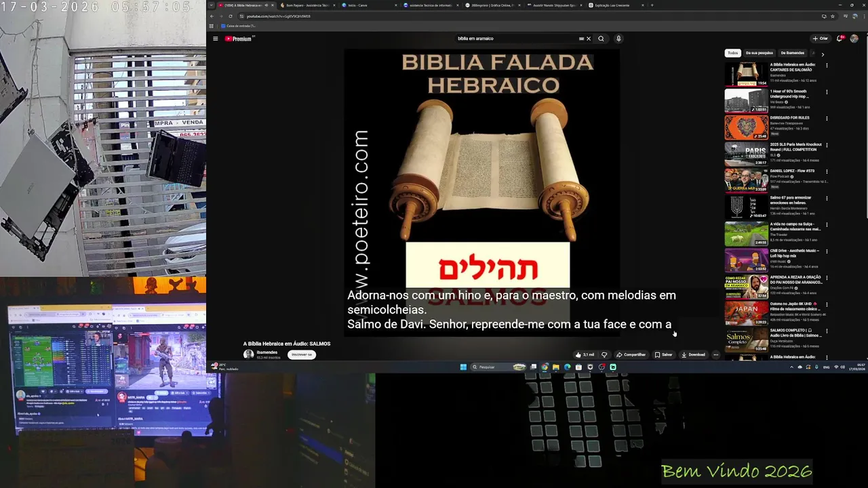Click the Compartilhar share button
The image size is (868, 488).
(631, 354)
